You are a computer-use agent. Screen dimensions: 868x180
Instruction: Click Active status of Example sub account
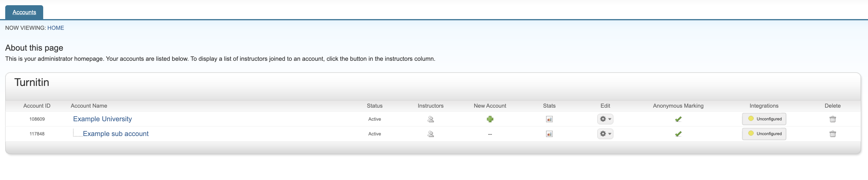[375, 134]
